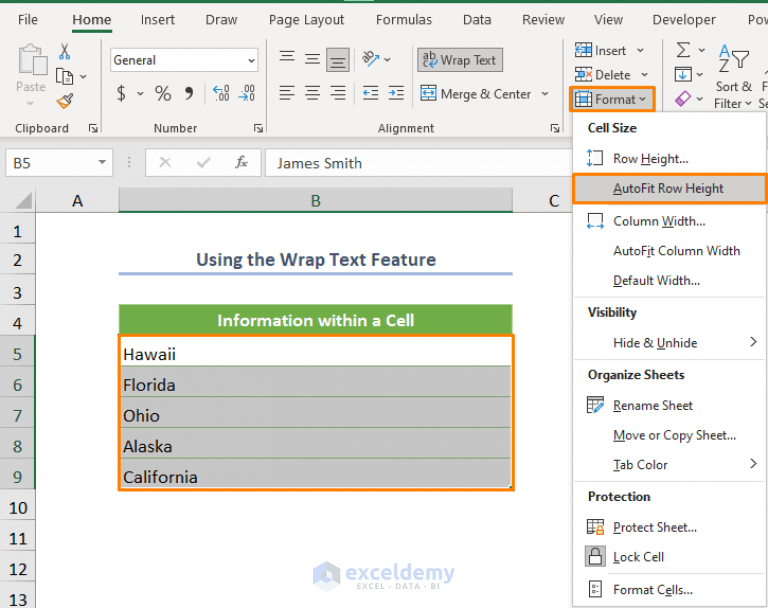The height and width of the screenshot is (608, 768).
Task: Toggle Bottom Align button
Action: tap(338, 60)
